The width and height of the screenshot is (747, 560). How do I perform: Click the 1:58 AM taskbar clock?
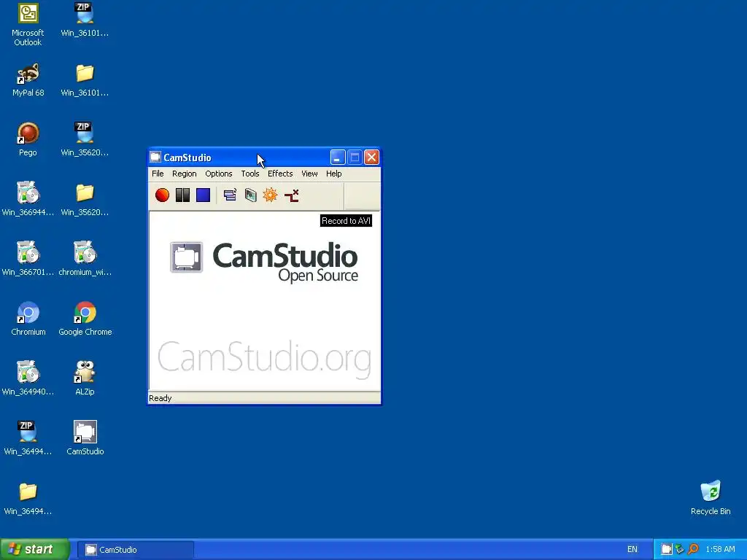tap(720, 550)
